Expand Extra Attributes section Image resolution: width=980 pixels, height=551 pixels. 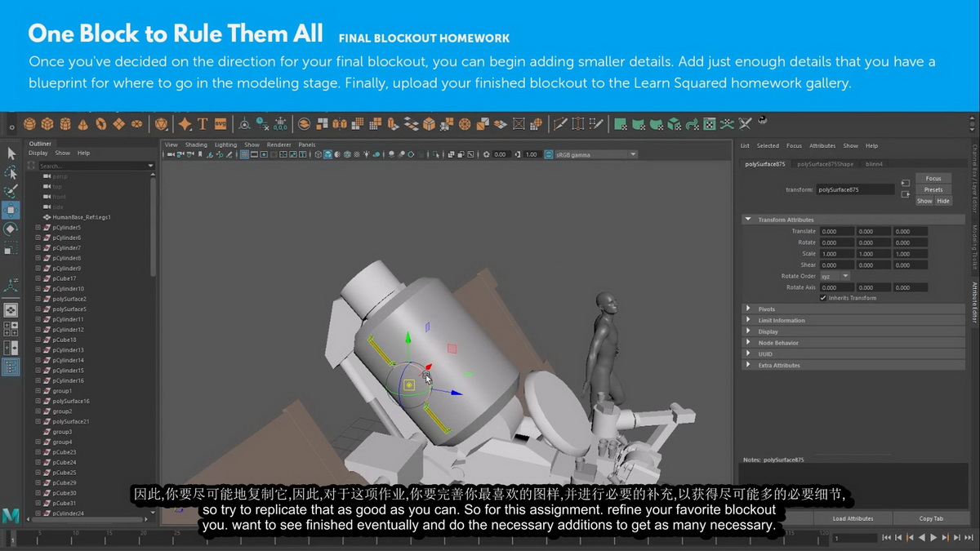tap(748, 365)
